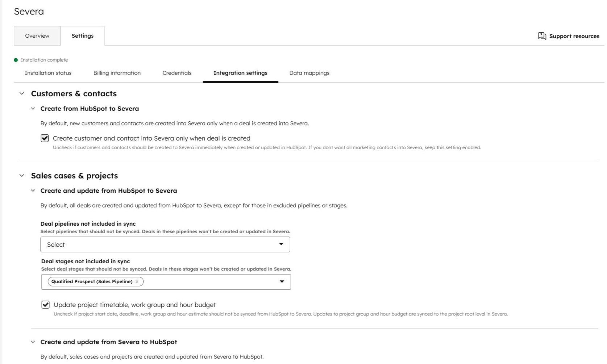Collapse Create and update from HubSpot to Severa
This screenshot has width=607, height=364.
33,191
